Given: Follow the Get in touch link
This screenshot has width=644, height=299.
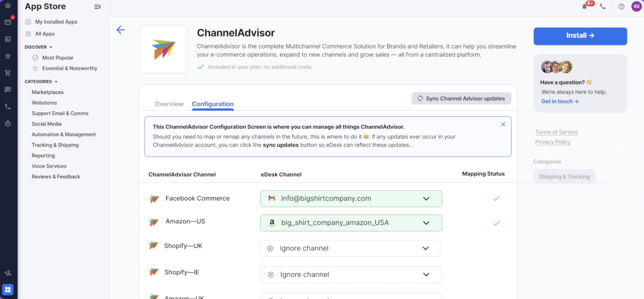Looking at the screenshot, I should click(560, 101).
